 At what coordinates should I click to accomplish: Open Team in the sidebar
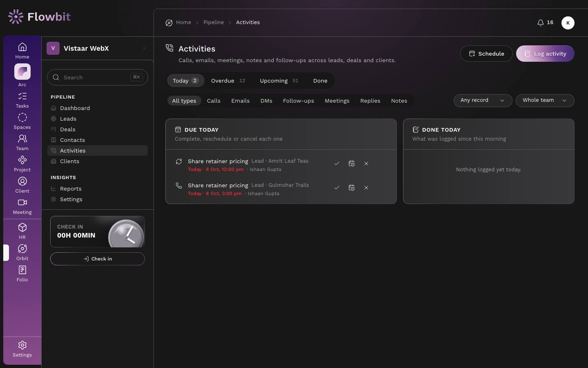(x=22, y=143)
